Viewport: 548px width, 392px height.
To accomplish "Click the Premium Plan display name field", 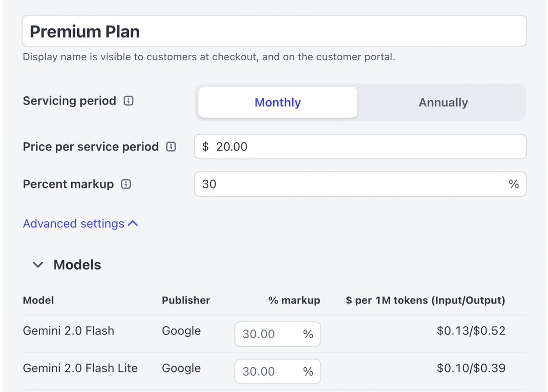I will click(274, 31).
